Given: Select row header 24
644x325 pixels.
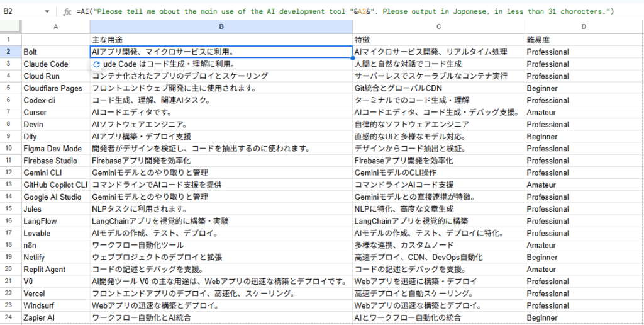Looking at the screenshot, I should [11, 318].
